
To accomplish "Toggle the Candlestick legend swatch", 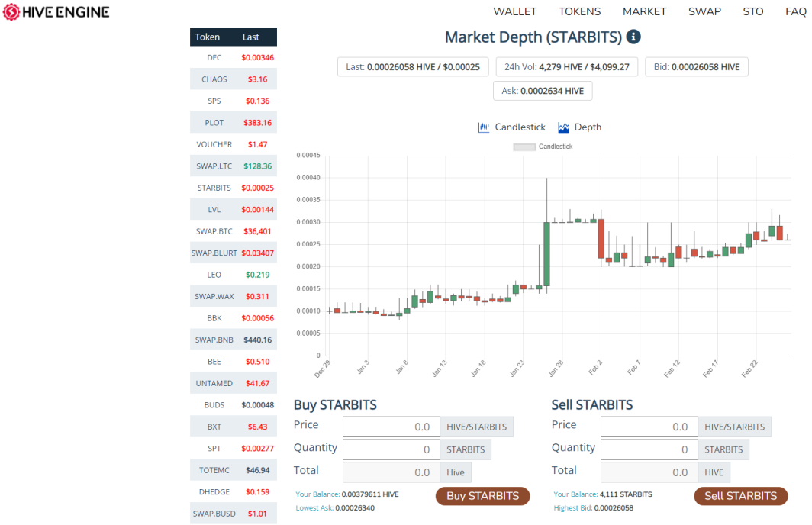I will click(x=524, y=147).
